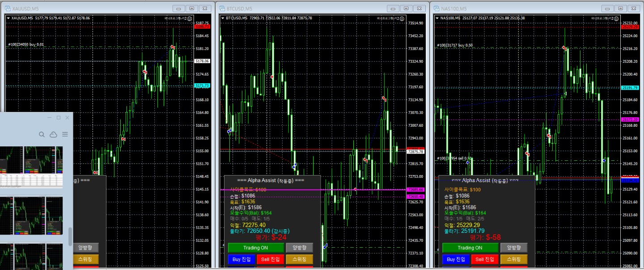The width and height of the screenshot is (644, 270).
Task: Expand the BTCUSD,M5 chart dropdown triangle
Action: tap(223, 18)
